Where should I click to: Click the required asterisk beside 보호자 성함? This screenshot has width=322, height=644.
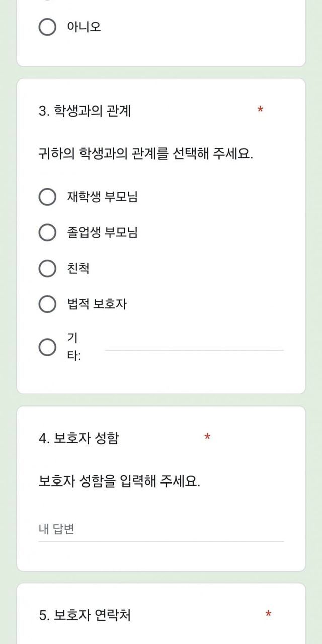coord(207,437)
